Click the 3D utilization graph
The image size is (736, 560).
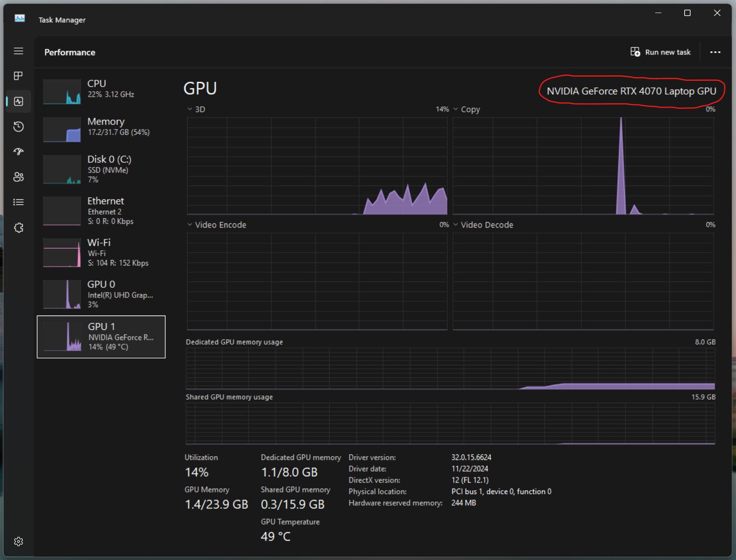pyautogui.click(x=317, y=166)
